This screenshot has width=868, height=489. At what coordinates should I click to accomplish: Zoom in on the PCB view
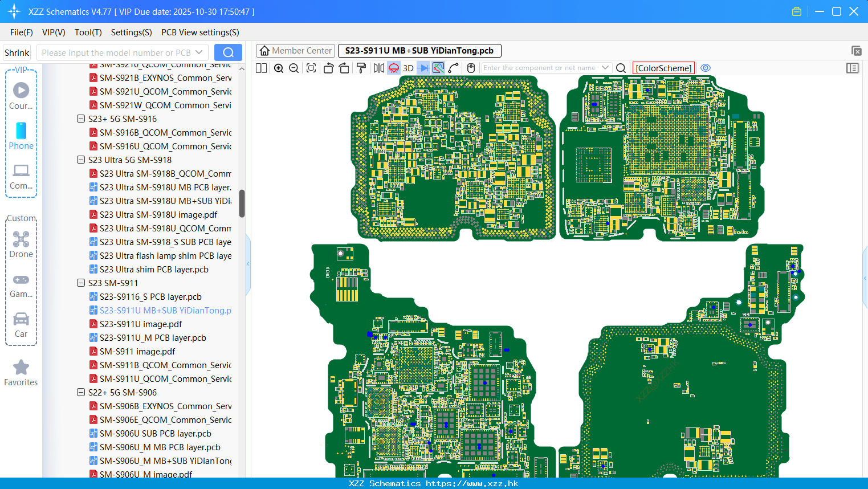(279, 68)
